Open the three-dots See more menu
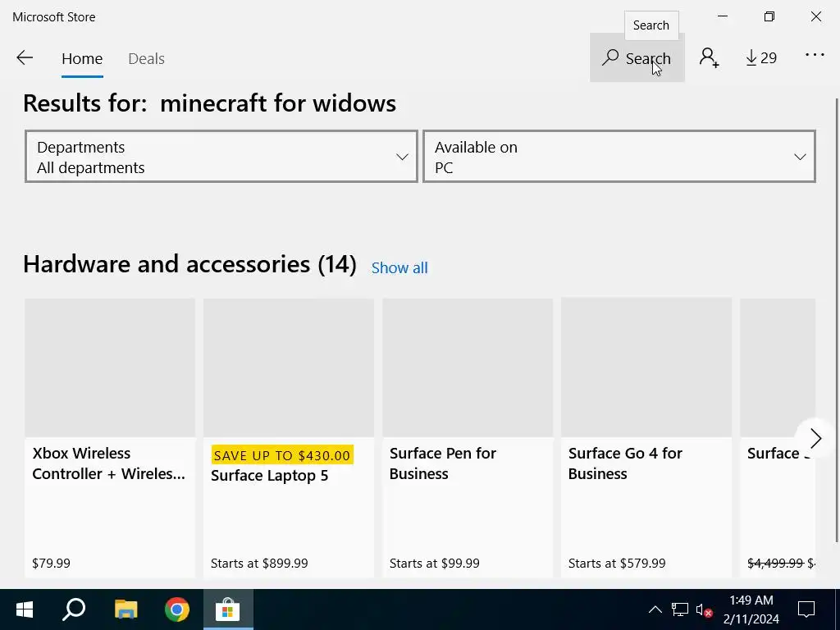 tap(815, 55)
